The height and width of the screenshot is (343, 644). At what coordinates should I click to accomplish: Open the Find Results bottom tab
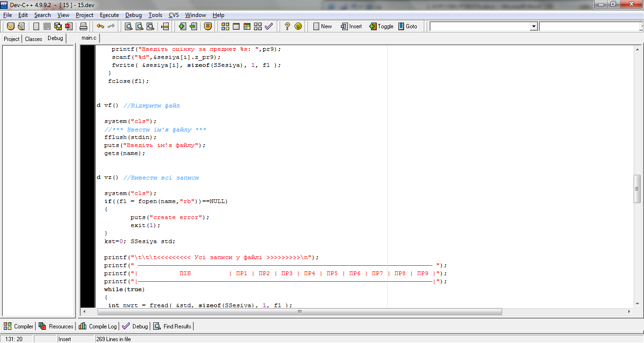point(173,326)
